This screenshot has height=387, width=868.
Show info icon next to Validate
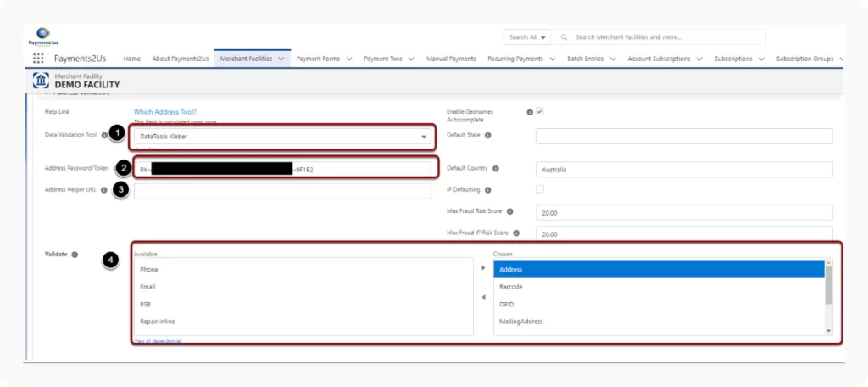coord(75,255)
